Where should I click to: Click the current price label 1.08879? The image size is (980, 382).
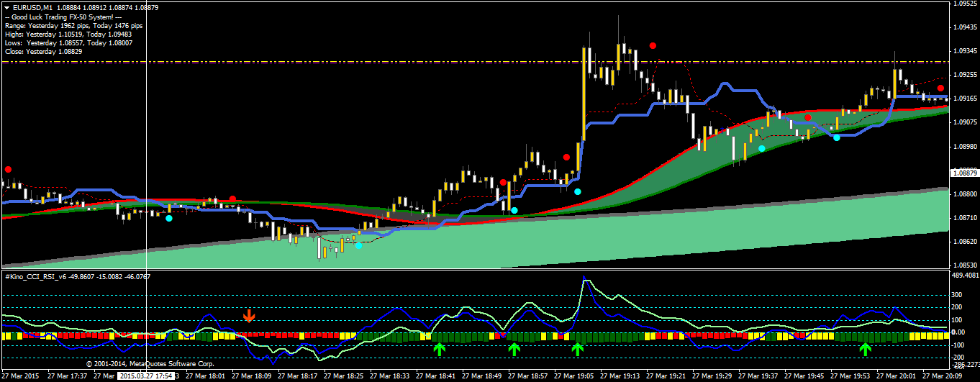pos(964,173)
